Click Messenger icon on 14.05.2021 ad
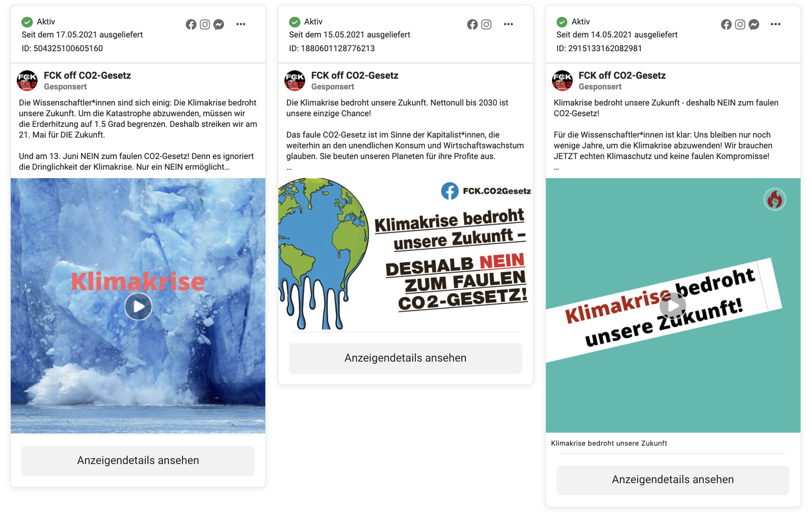 tap(754, 24)
